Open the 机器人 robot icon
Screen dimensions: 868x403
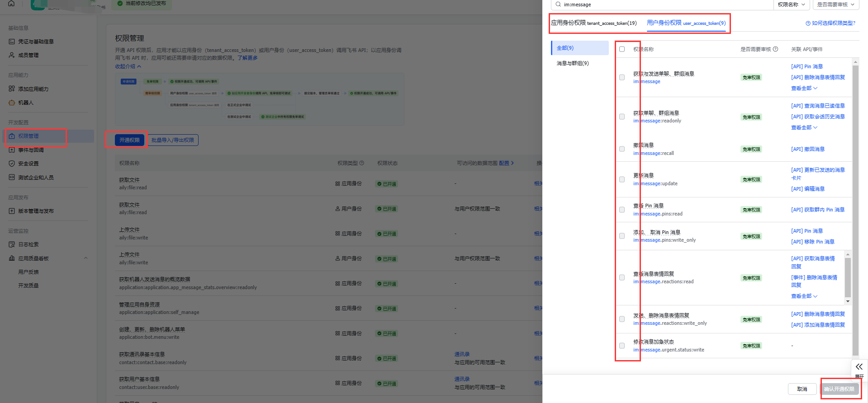click(x=12, y=103)
